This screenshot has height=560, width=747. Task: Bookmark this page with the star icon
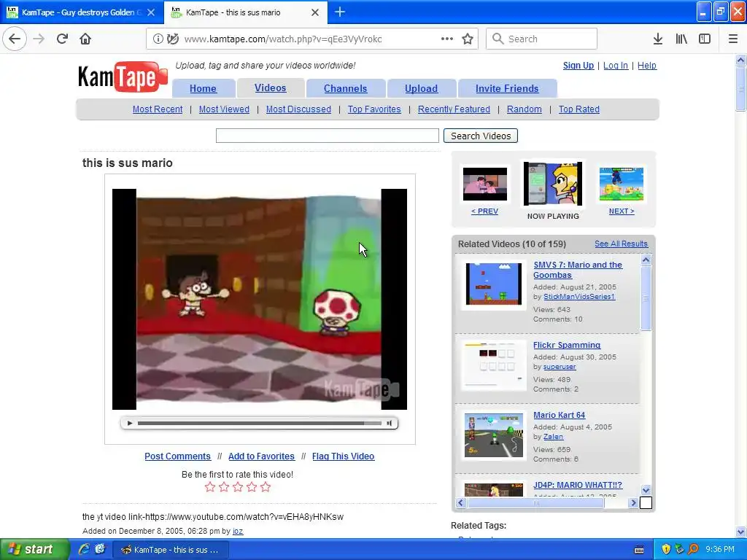coord(468,39)
